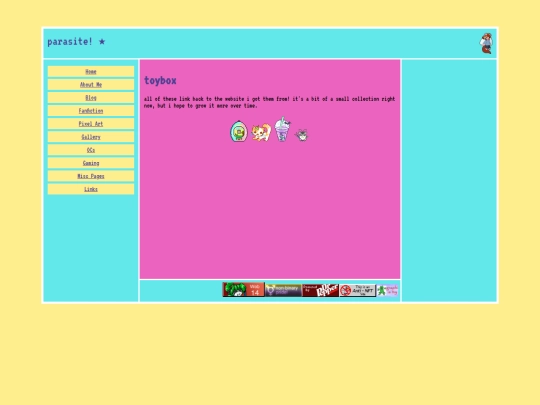
Task: Click the paragraph starting 'all of these link back'
Action: 269,102
